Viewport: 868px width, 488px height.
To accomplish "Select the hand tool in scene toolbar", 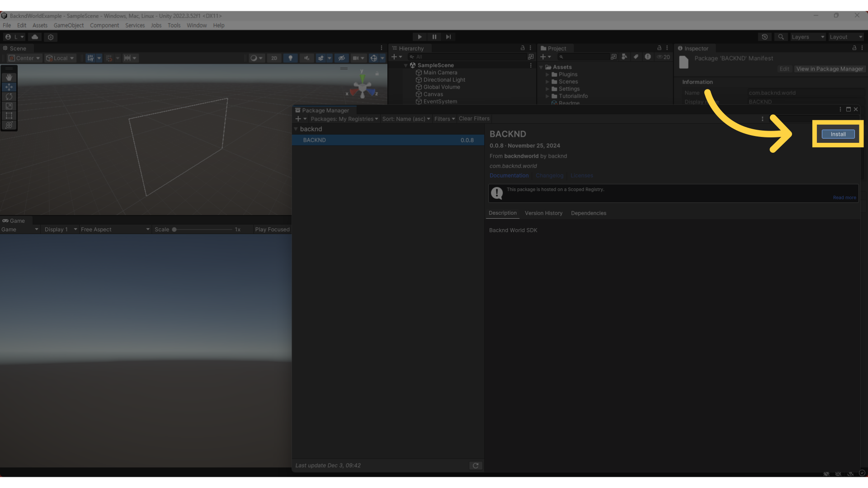I will coord(8,76).
